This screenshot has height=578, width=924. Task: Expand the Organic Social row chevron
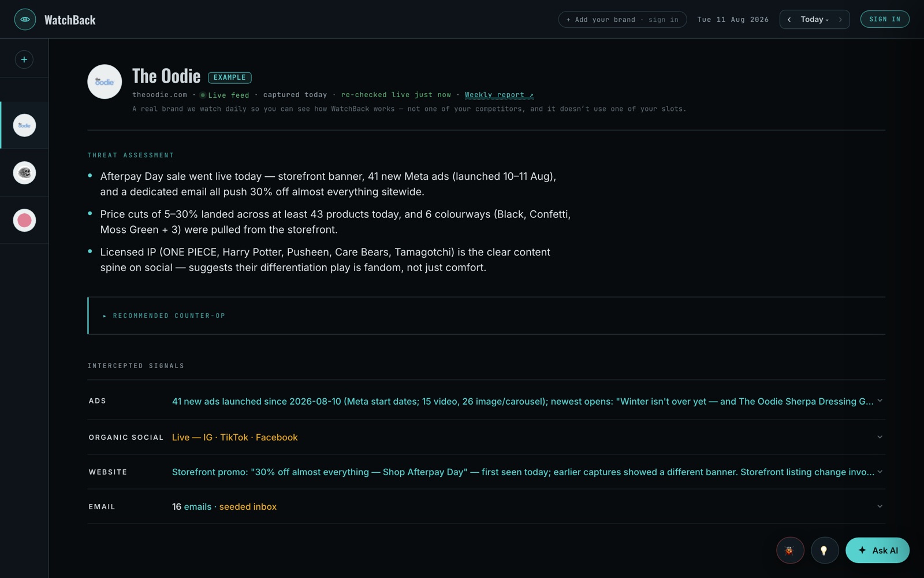pyautogui.click(x=880, y=437)
